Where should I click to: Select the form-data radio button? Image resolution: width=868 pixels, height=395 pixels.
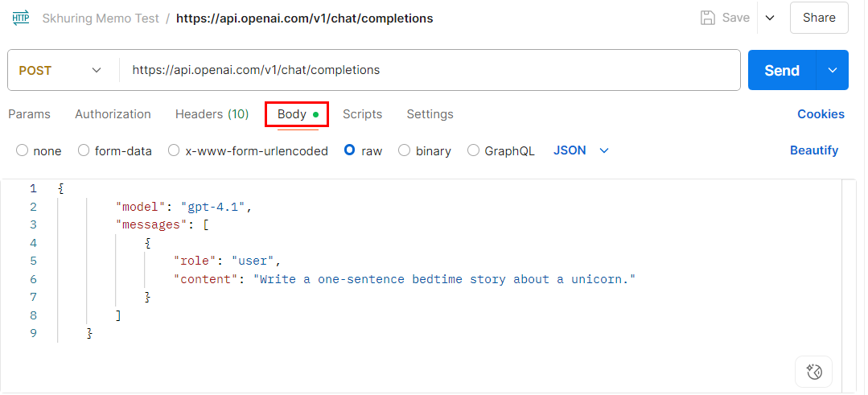pyautogui.click(x=84, y=150)
